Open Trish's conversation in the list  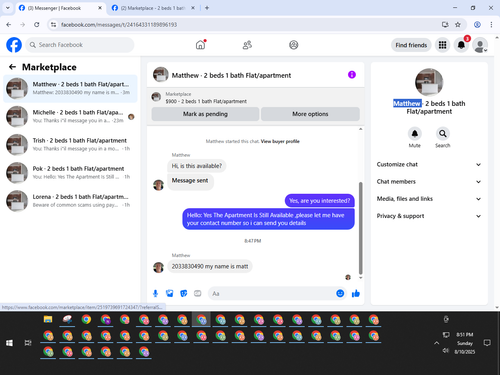point(70,144)
